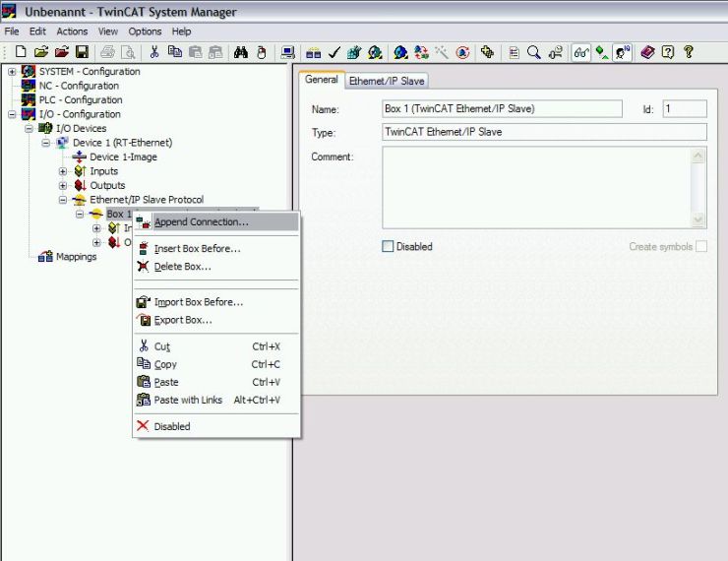This screenshot has width=728, height=561.
Task: Click the Paste with Links toolbar icon
Action: click(x=215, y=52)
